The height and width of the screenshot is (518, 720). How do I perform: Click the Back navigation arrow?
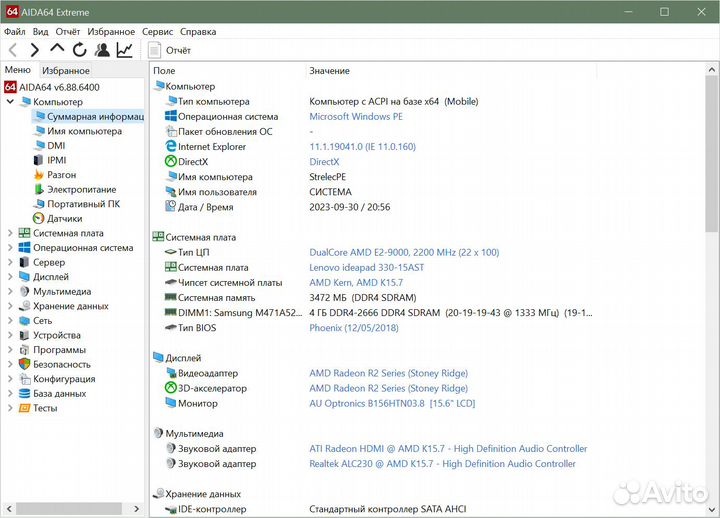point(13,50)
